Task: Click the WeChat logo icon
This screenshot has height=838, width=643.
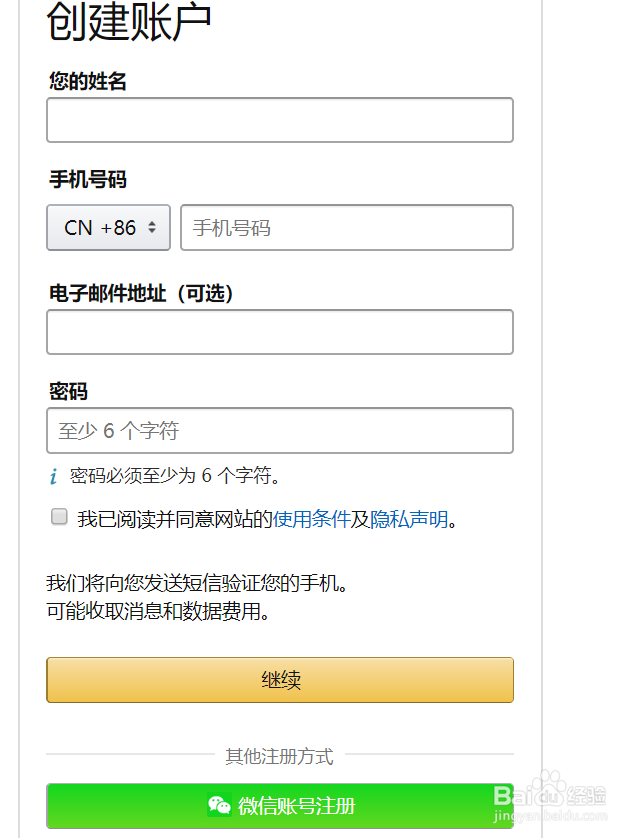Action: [219, 805]
